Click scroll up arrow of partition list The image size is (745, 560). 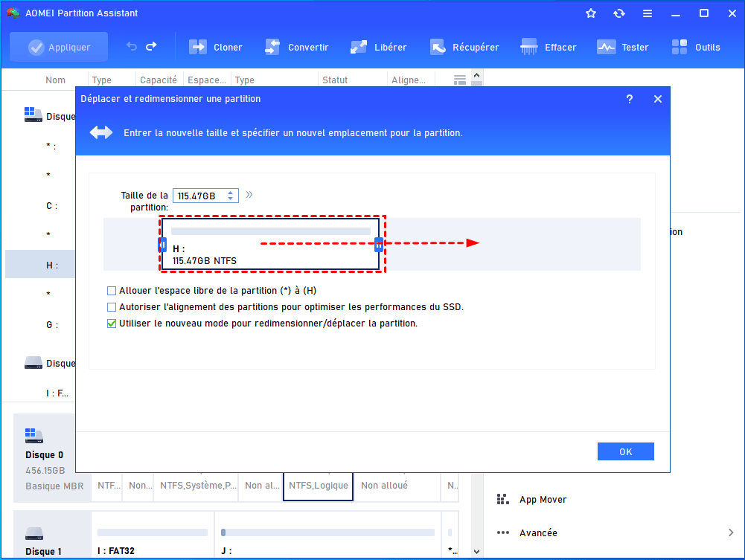coord(476,75)
